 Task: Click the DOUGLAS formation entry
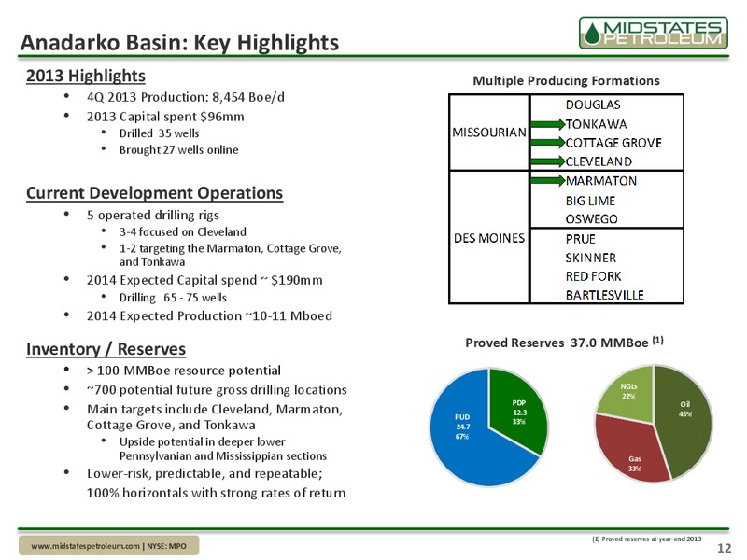click(x=593, y=105)
